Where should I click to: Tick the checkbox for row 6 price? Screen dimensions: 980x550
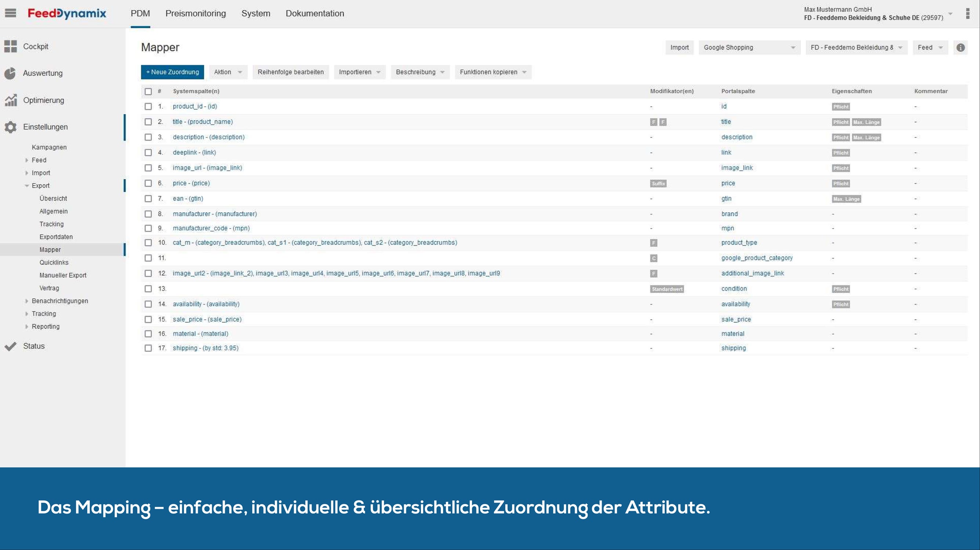tap(148, 183)
